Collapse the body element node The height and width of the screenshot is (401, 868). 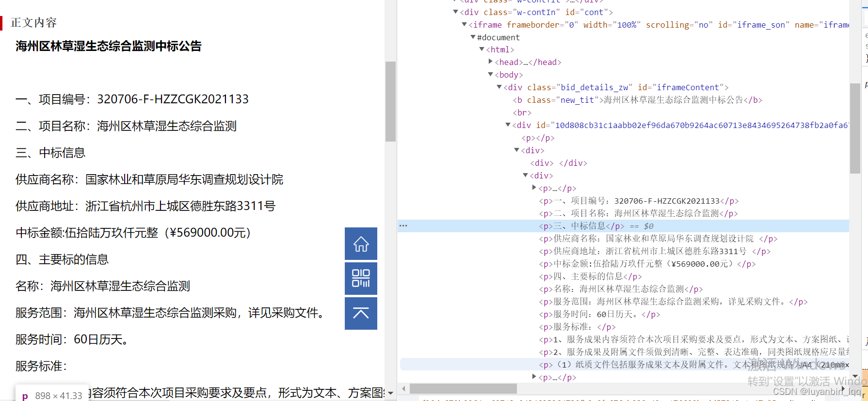click(x=490, y=74)
